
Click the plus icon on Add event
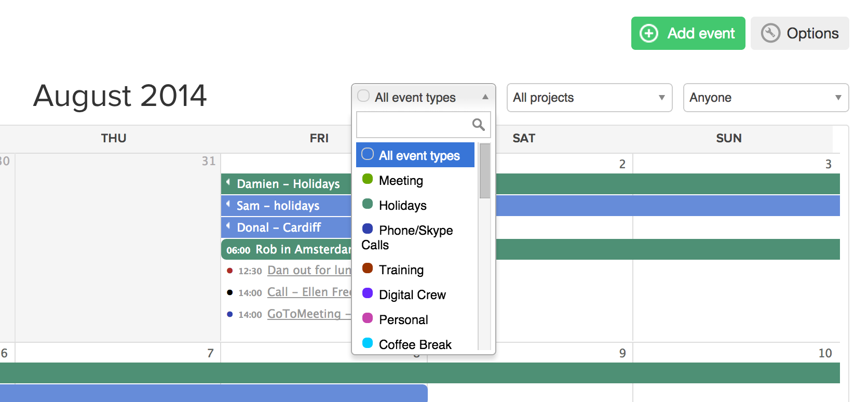click(x=648, y=33)
